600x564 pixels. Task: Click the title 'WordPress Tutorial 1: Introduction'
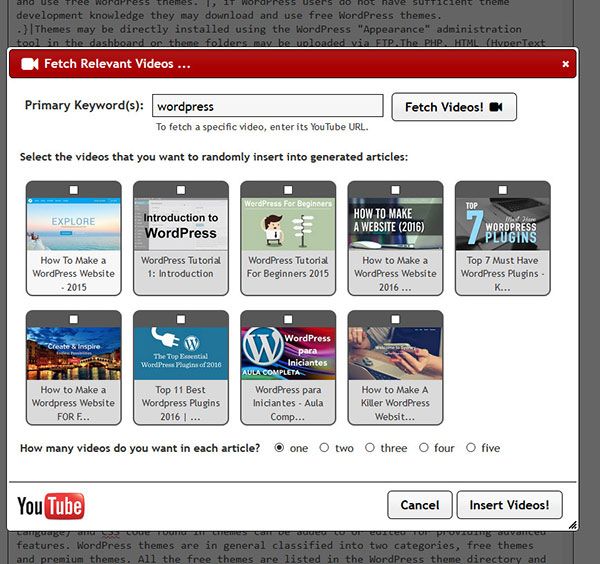(x=181, y=267)
